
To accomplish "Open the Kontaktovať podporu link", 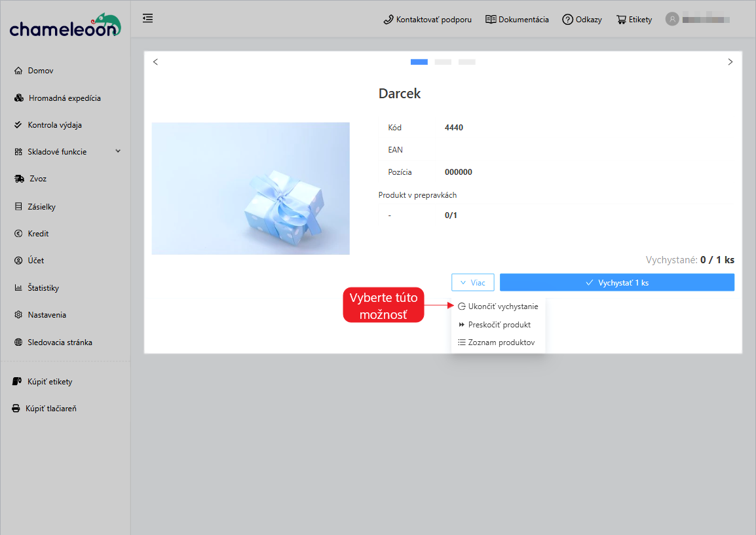I will (x=427, y=20).
